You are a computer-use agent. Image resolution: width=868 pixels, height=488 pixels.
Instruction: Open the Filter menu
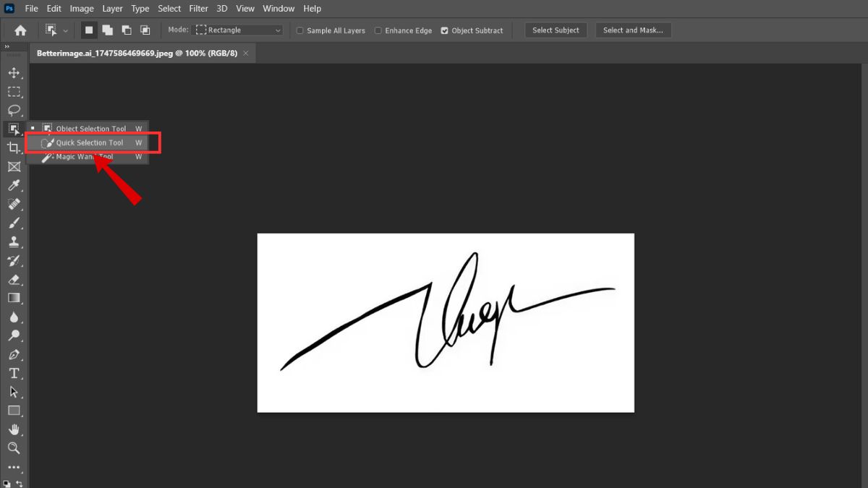pos(198,8)
